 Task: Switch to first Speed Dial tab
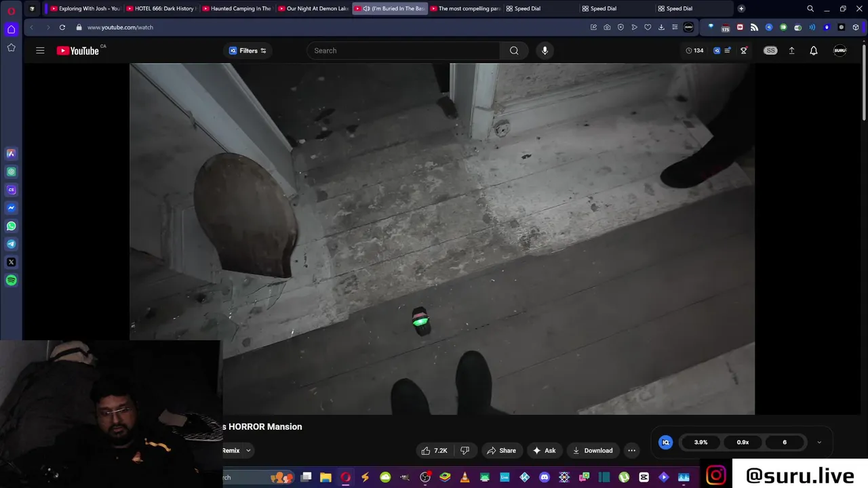(540, 9)
